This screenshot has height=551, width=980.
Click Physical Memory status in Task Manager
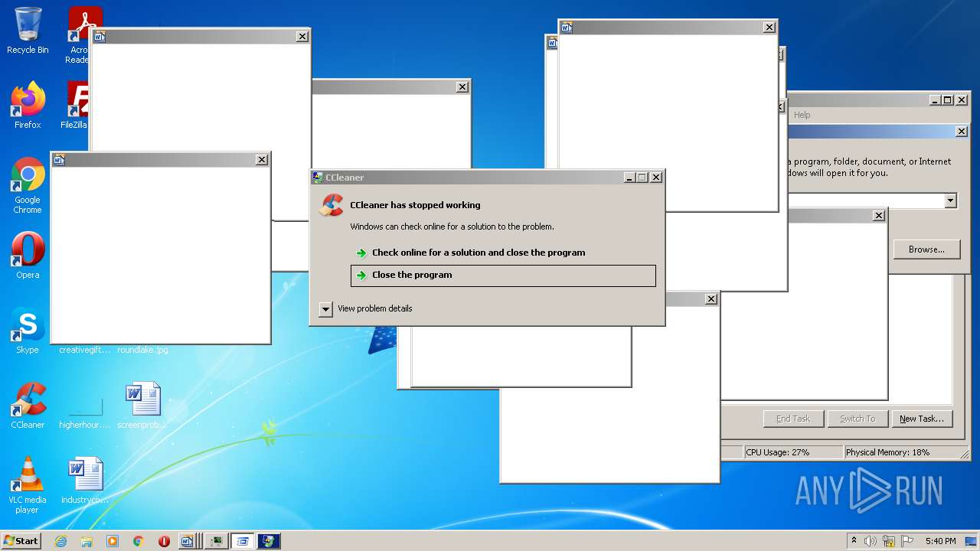click(905, 452)
